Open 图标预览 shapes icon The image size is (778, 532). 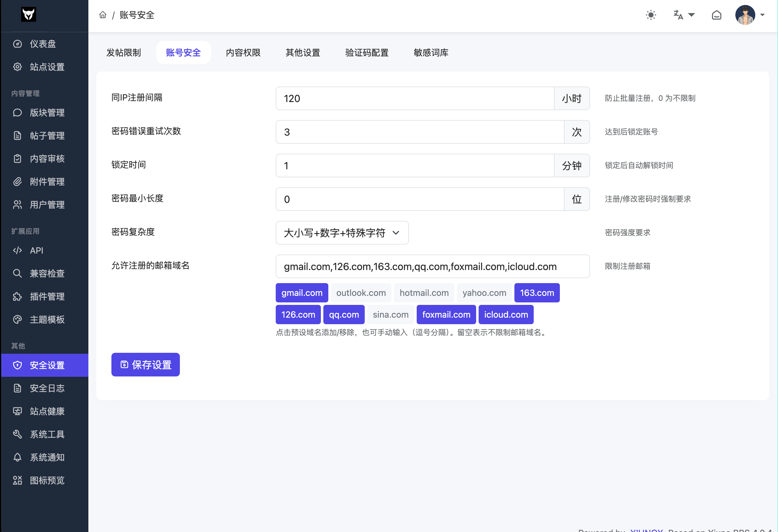[17, 480]
